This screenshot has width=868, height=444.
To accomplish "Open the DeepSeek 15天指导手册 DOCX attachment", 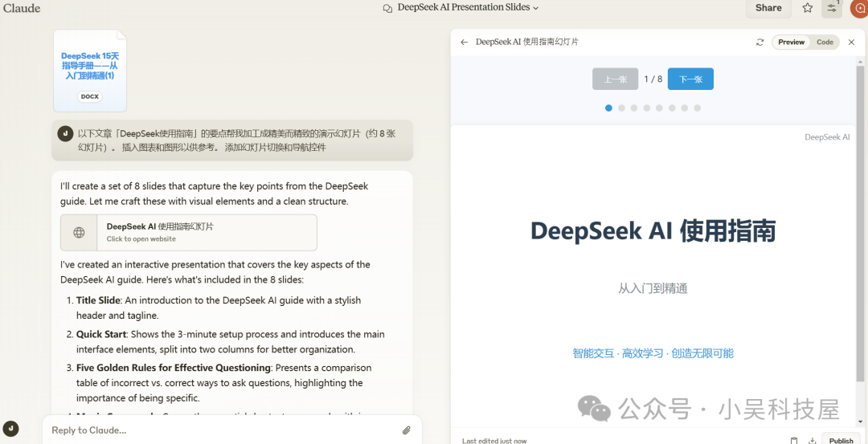I will 90,71.
